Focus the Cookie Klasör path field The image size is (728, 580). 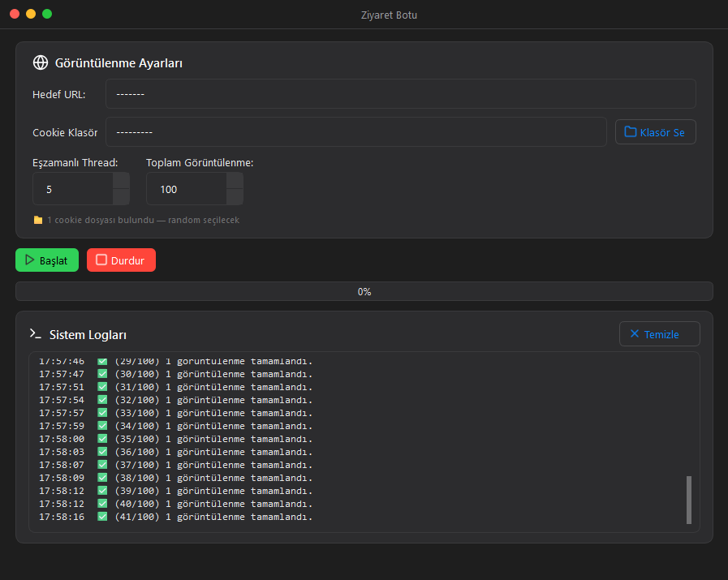point(356,131)
